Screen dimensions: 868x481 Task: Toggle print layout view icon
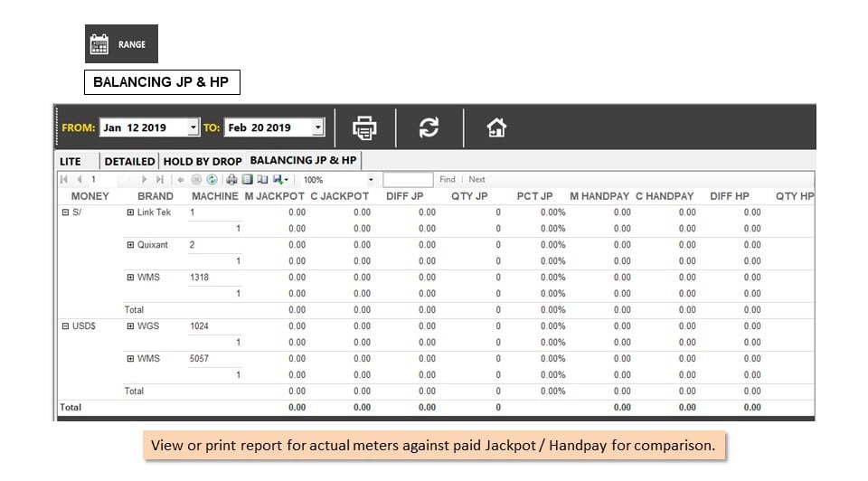[248, 179]
